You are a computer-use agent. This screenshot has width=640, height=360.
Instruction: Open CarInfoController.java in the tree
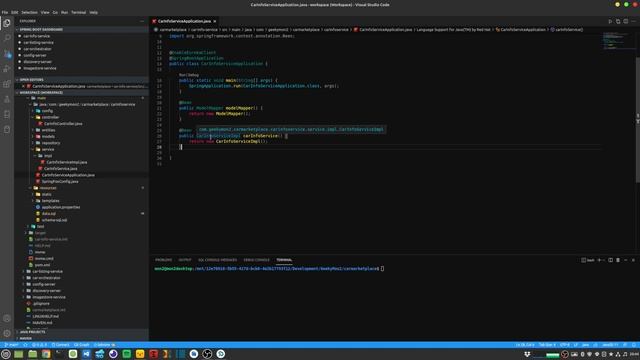(x=63, y=124)
